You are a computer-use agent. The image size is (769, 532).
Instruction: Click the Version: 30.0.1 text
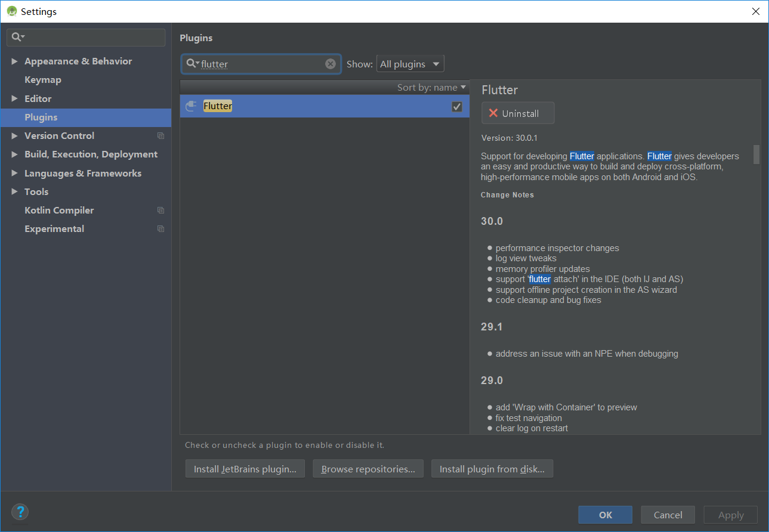[509, 138]
